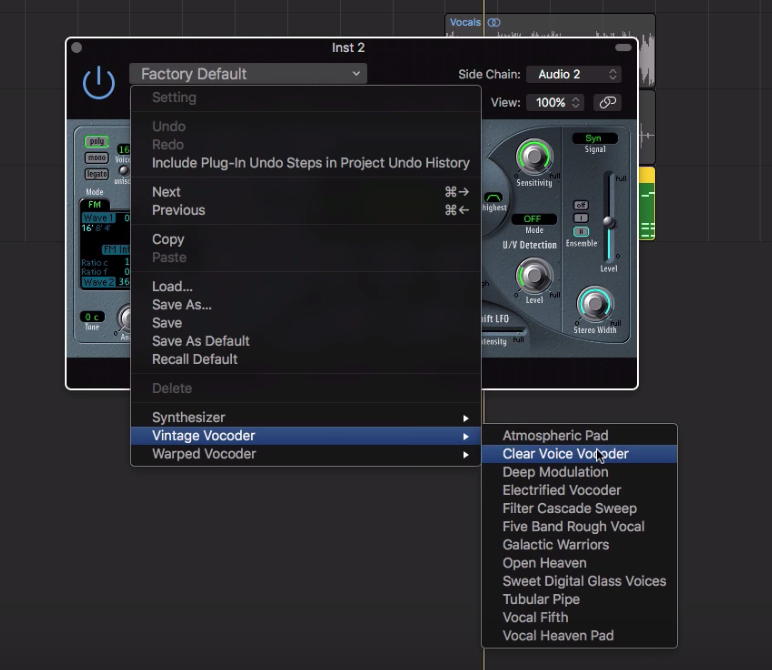
Task: Select Next preset menu item
Action: coord(306,192)
